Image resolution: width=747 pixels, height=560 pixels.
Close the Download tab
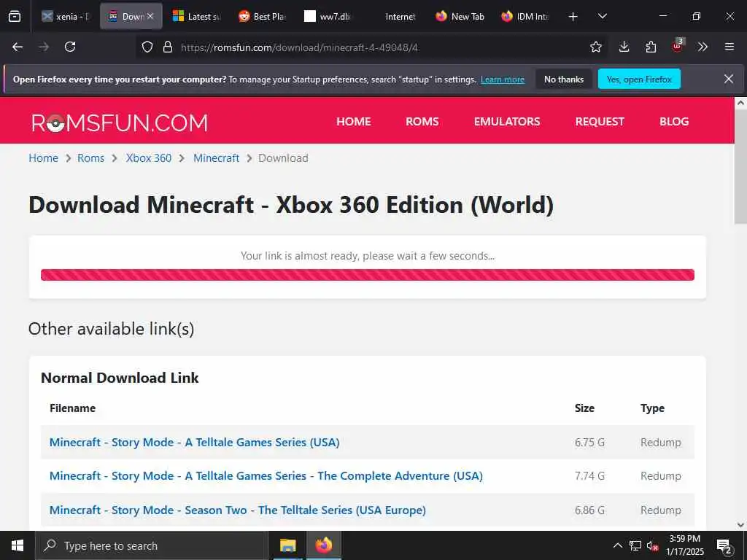coord(150,16)
